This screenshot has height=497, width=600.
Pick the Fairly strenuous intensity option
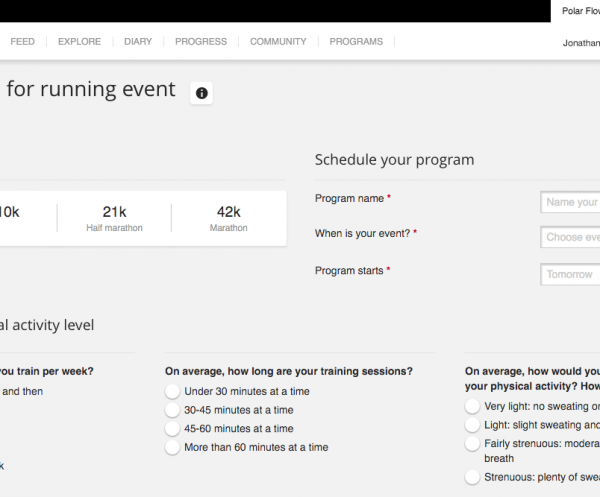(x=472, y=443)
